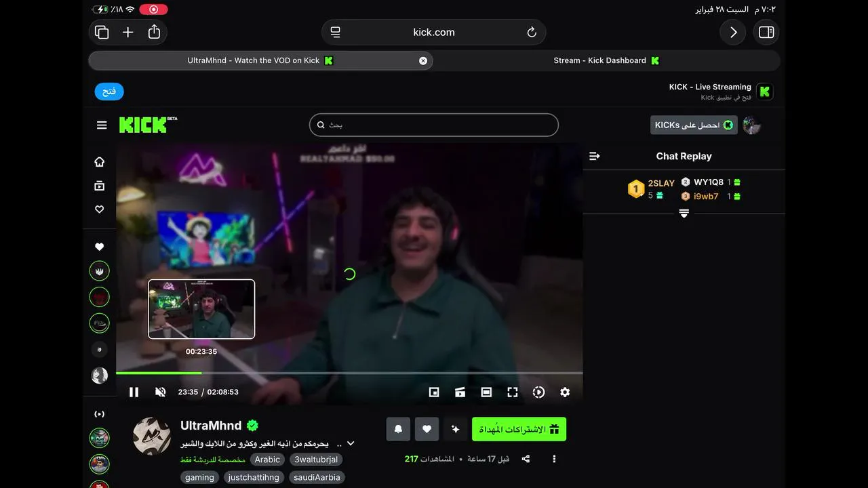This screenshot has width=868, height=488.
Task: Collapse the Chat Replay panel
Action: click(x=595, y=156)
